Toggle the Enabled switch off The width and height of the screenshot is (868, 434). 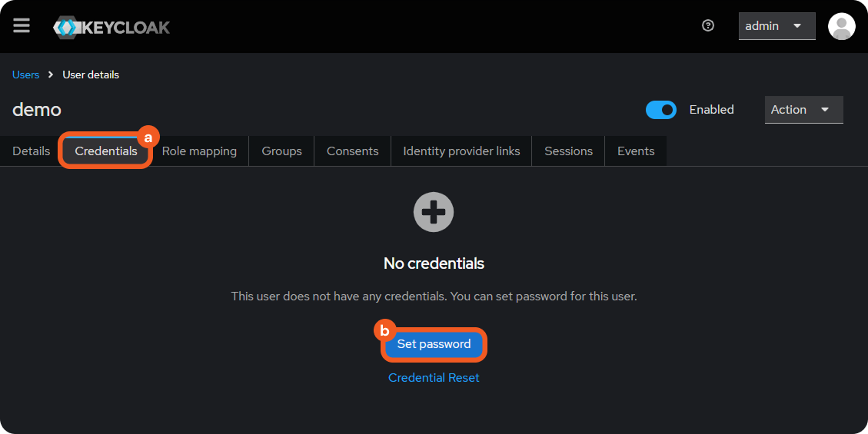pyautogui.click(x=660, y=110)
